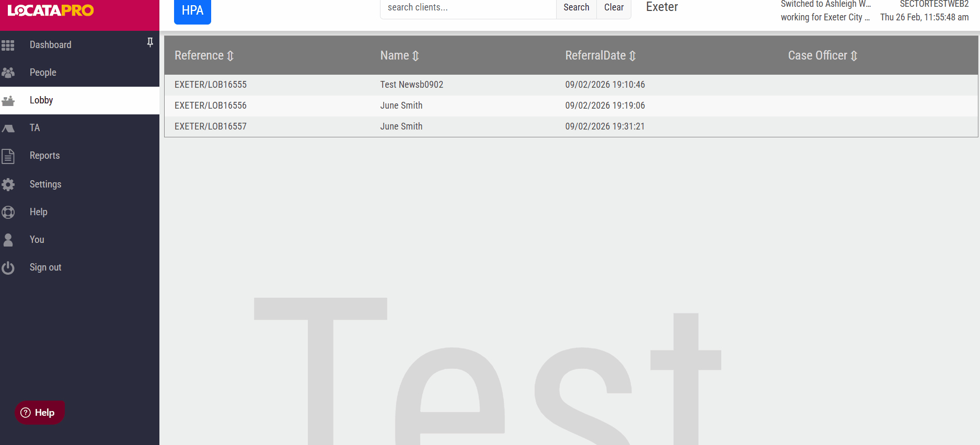This screenshot has height=445, width=980.
Task: Open the Settings menu item
Action: coord(79,184)
